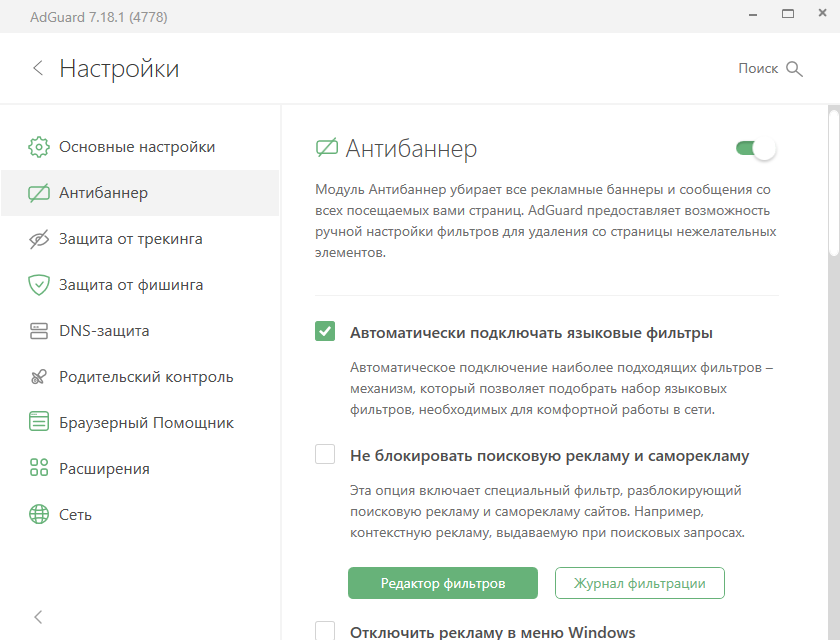
Task: Open Расширения section
Action: [140, 469]
